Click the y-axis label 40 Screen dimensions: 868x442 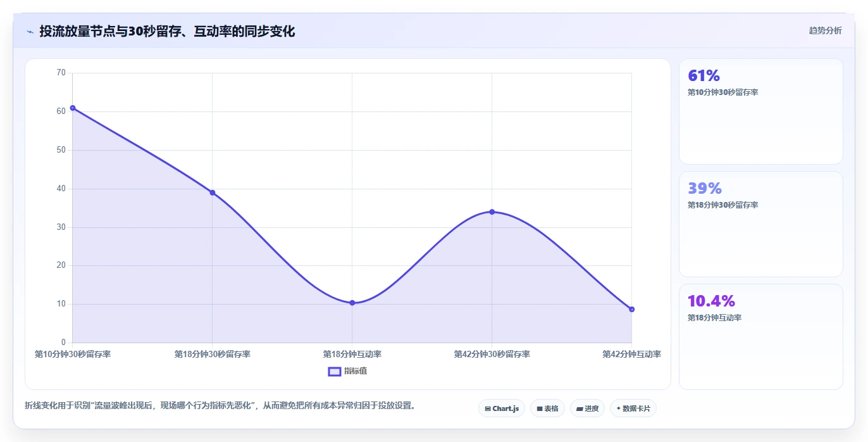61,189
